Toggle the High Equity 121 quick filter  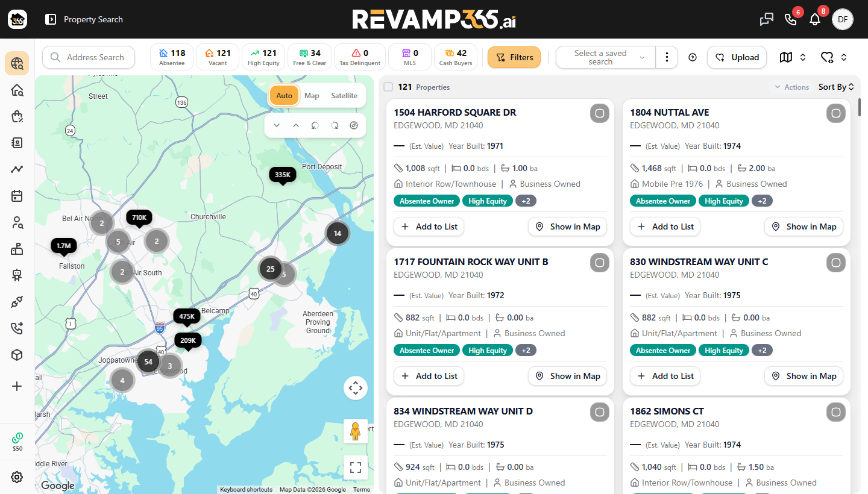pos(263,57)
